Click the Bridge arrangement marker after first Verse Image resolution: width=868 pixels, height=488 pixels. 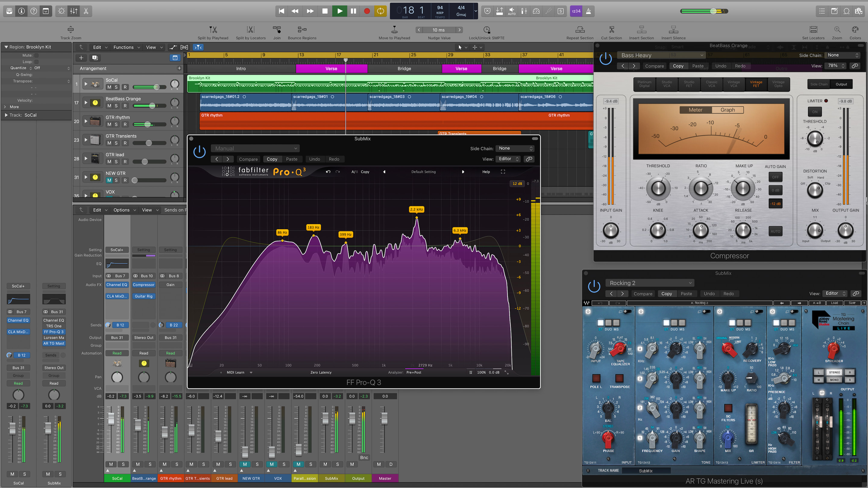(404, 69)
